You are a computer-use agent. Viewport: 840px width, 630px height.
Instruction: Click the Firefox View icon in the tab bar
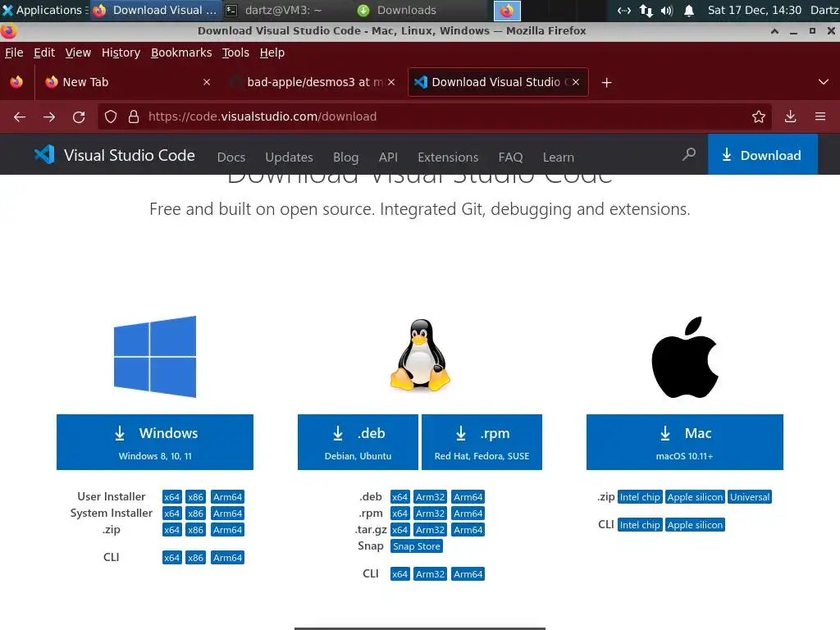point(16,82)
